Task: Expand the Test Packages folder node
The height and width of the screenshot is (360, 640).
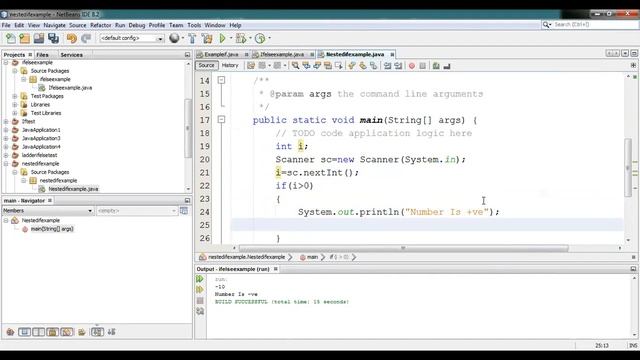Action: pos(15,96)
